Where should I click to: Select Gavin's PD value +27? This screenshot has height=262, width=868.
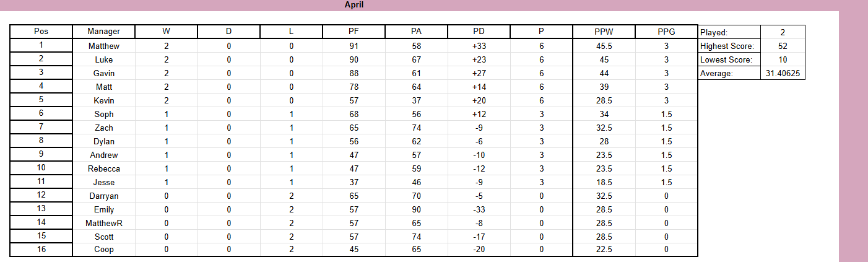pyautogui.click(x=479, y=73)
